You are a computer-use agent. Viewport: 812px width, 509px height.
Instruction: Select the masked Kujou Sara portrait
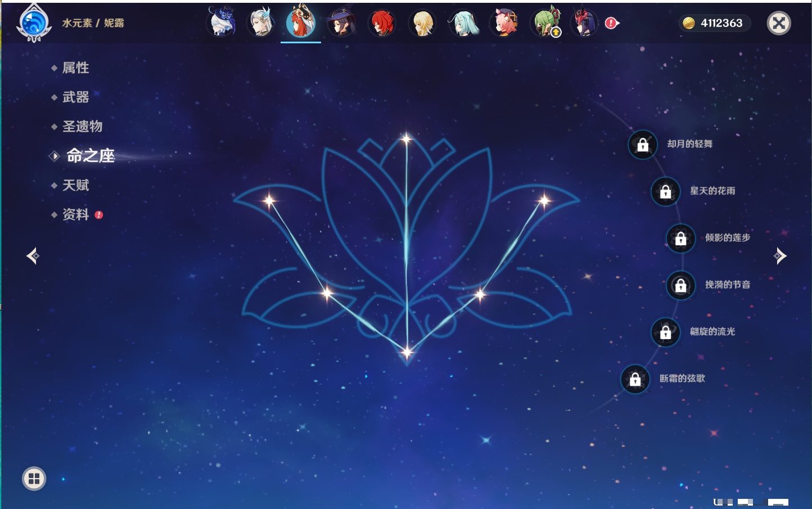click(x=585, y=22)
